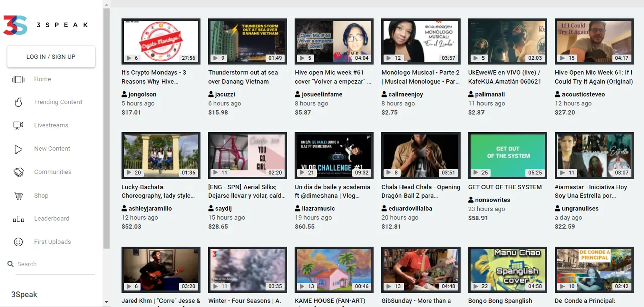
Task: Play the Jared Khm guitar thumbnail
Action: pos(161,269)
